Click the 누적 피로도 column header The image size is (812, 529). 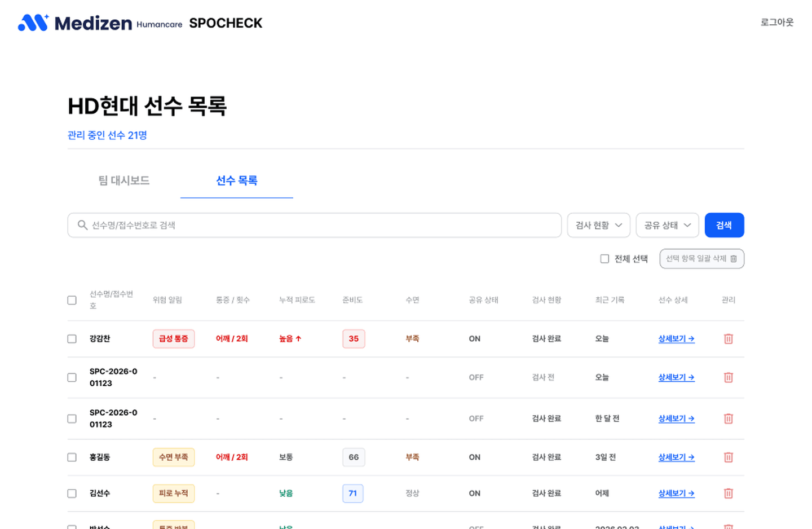point(297,300)
